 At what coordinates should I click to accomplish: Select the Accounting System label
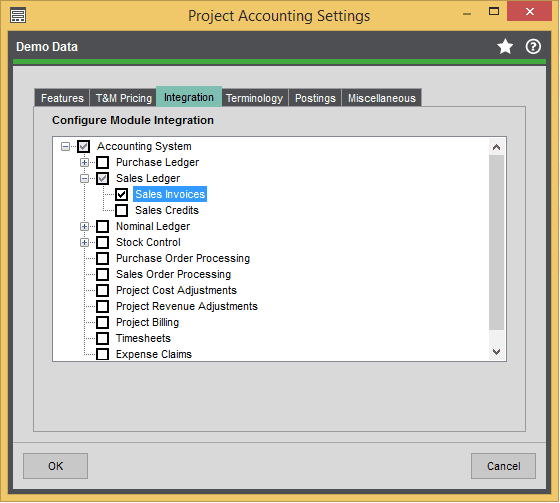144,146
